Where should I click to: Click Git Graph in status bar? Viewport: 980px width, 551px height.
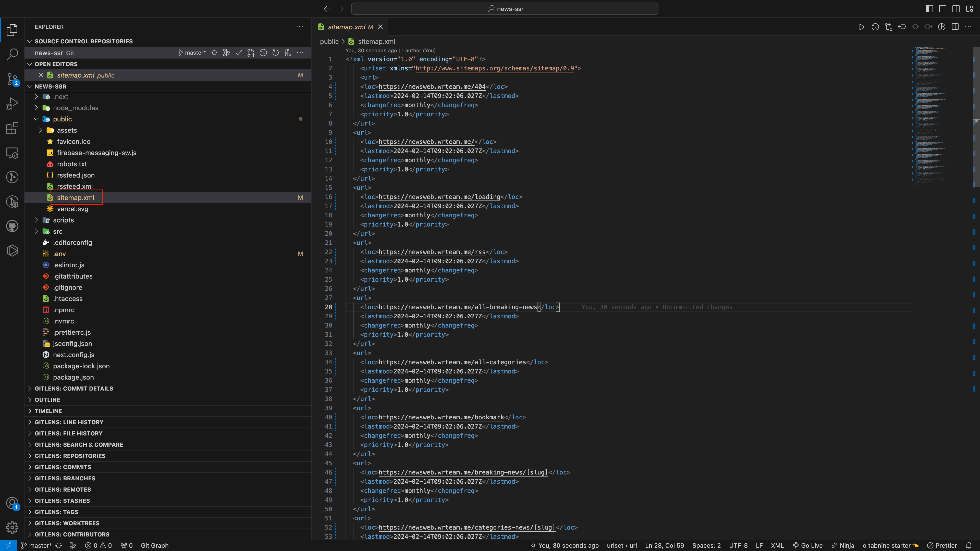coord(154,545)
